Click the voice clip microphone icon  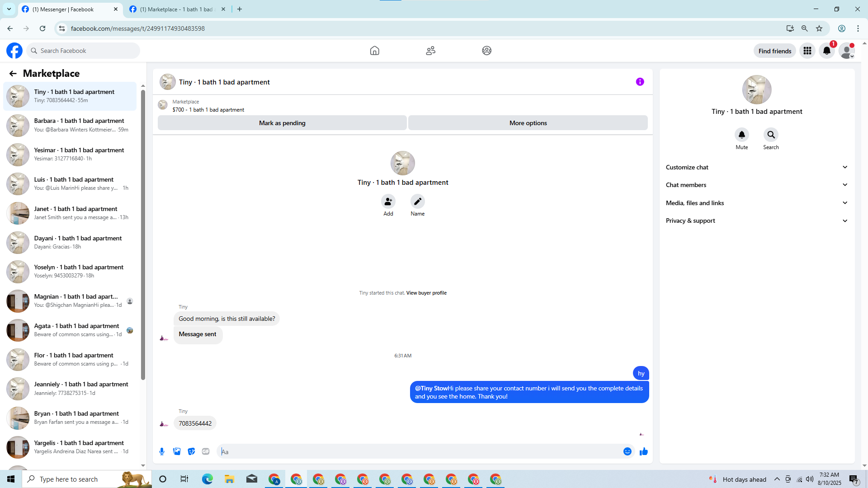(x=162, y=451)
